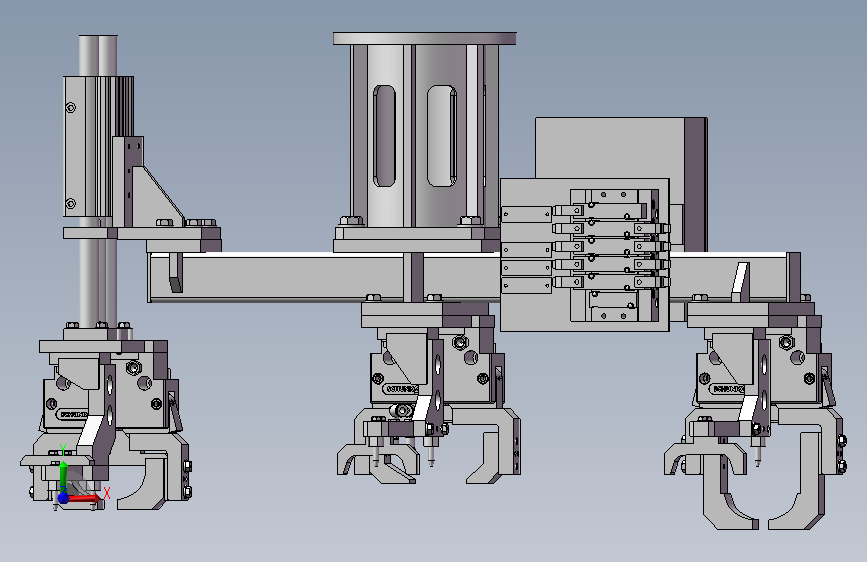
Task: Select the upper socket screw on left cylinder body
Action: [71, 107]
